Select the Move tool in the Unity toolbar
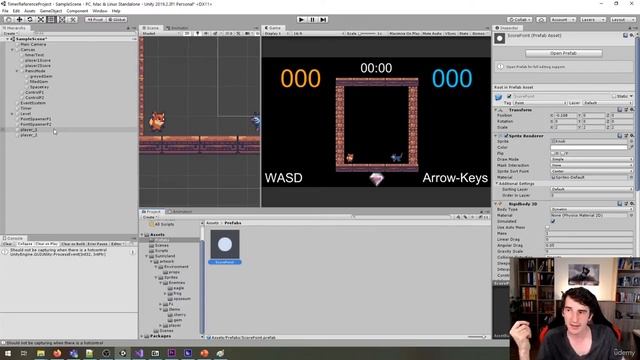The width and height of the screenshot is (640, 360). tap(19, 20)
